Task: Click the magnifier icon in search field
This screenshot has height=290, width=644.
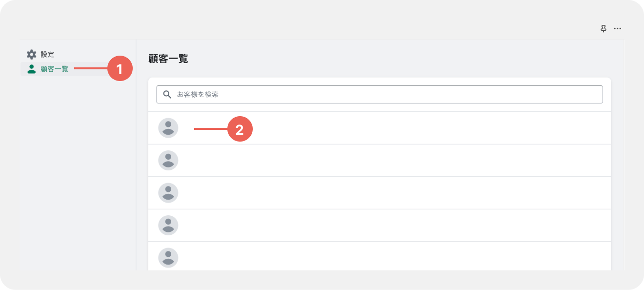Action: (167, 94)
